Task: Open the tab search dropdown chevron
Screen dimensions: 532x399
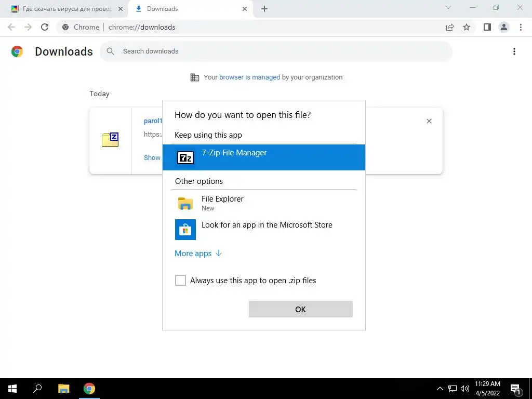Action: (448, 7)
